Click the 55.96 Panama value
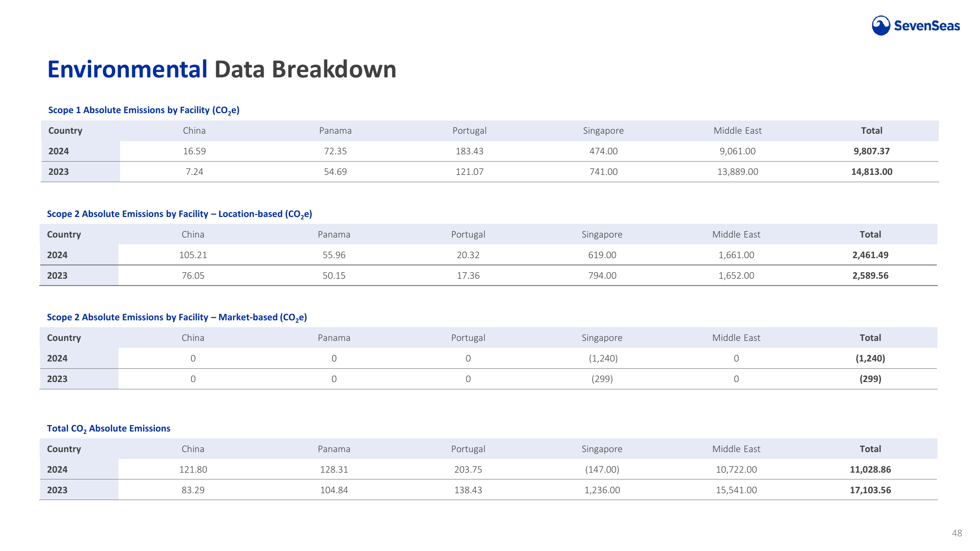This screenshot has height=551, width=980. (x=334, y=255)
